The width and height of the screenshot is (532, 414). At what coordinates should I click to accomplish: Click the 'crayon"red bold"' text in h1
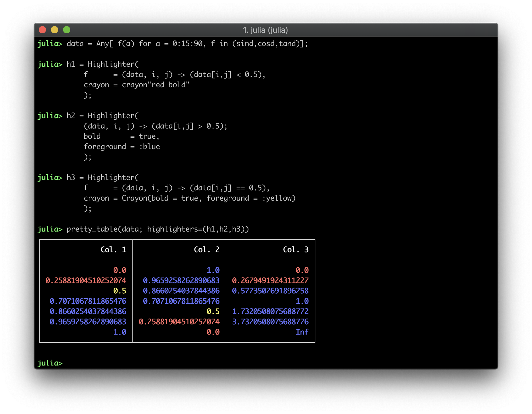155,85
